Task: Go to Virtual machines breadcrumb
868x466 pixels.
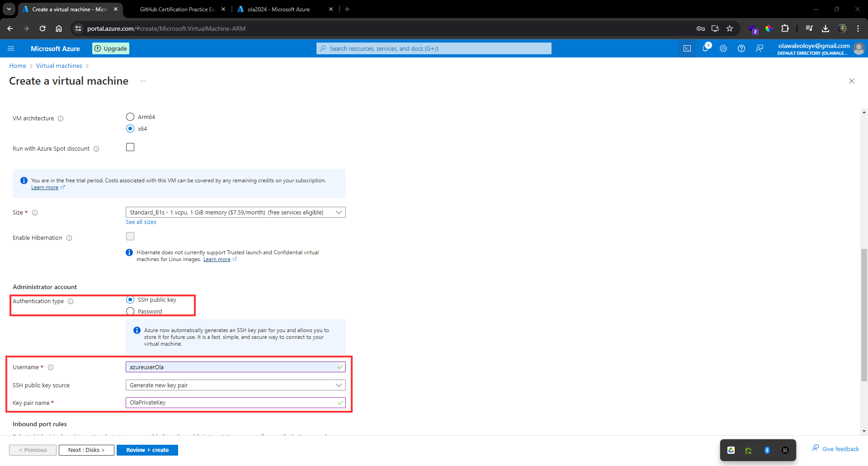Action: 59,66
